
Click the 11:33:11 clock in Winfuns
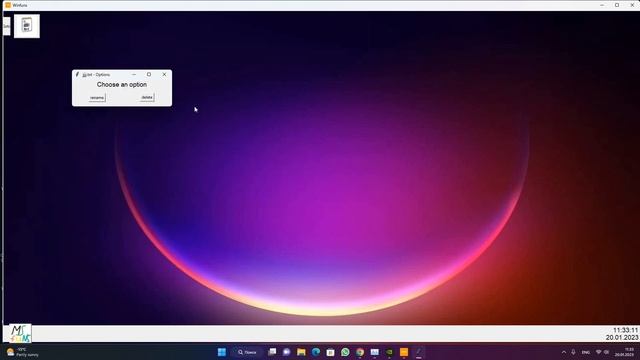click(625, 330)
